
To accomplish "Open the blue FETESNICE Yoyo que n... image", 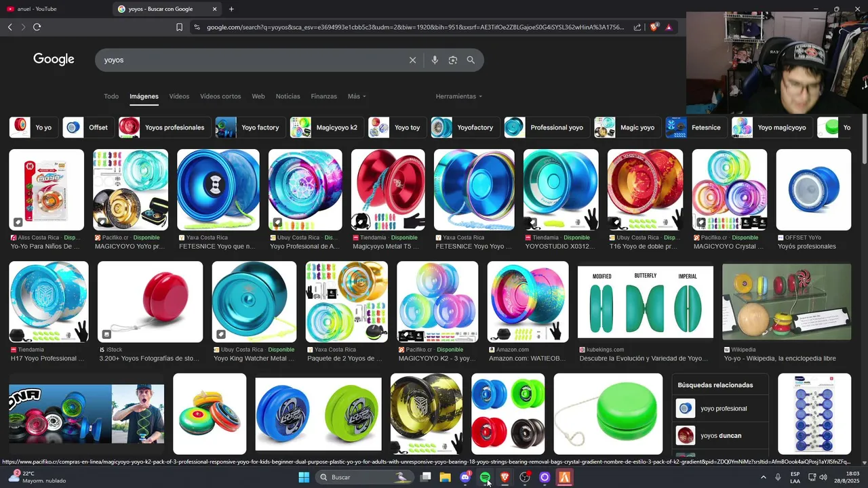I will 218,190.
